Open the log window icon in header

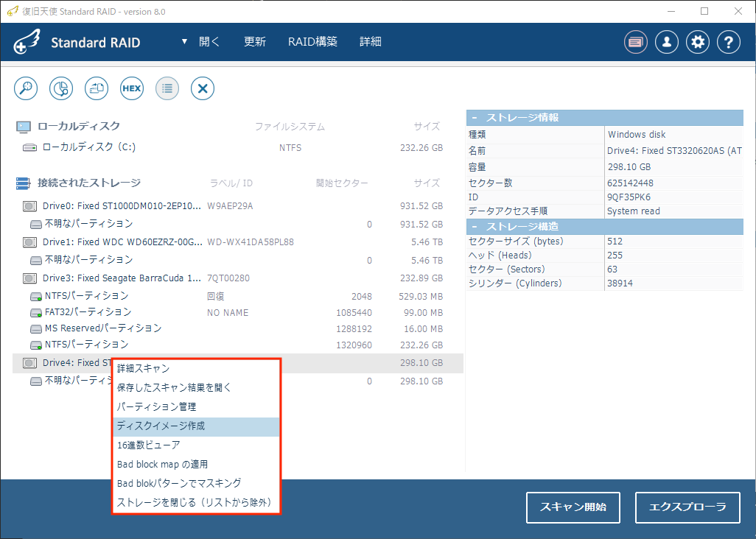coord(635,43)
